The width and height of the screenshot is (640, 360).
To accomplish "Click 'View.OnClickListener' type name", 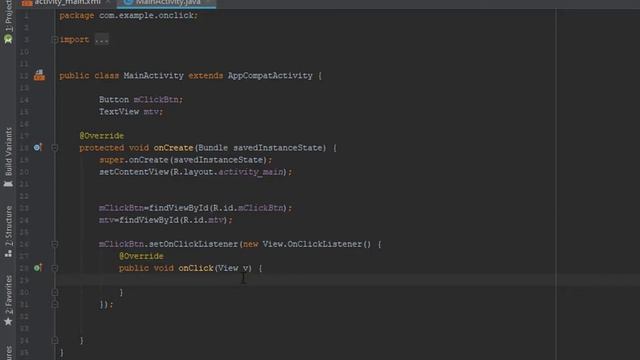I will [312, 244].
